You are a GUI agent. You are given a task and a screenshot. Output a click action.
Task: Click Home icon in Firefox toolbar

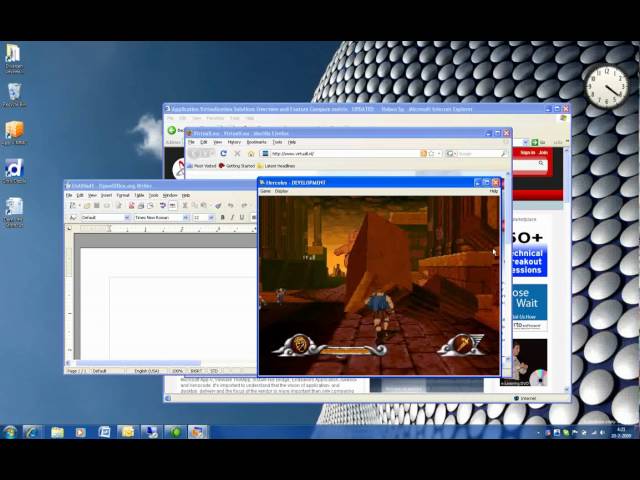point(251,153)
